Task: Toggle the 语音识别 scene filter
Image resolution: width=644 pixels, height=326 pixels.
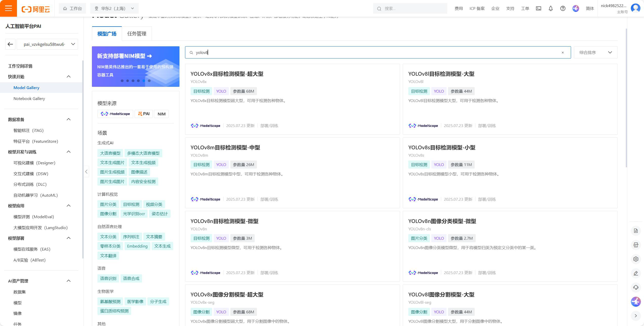Action: (108, 278)
